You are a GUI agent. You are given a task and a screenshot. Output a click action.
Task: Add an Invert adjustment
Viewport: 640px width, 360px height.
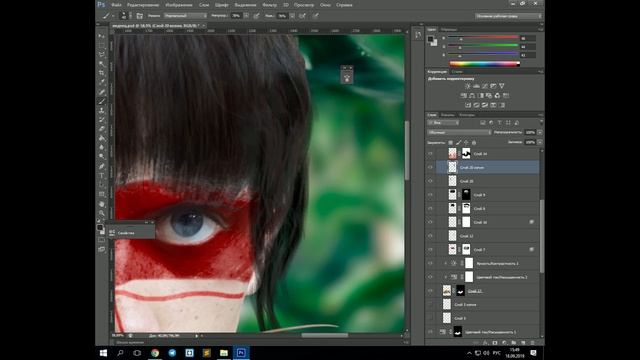(468, 105)
